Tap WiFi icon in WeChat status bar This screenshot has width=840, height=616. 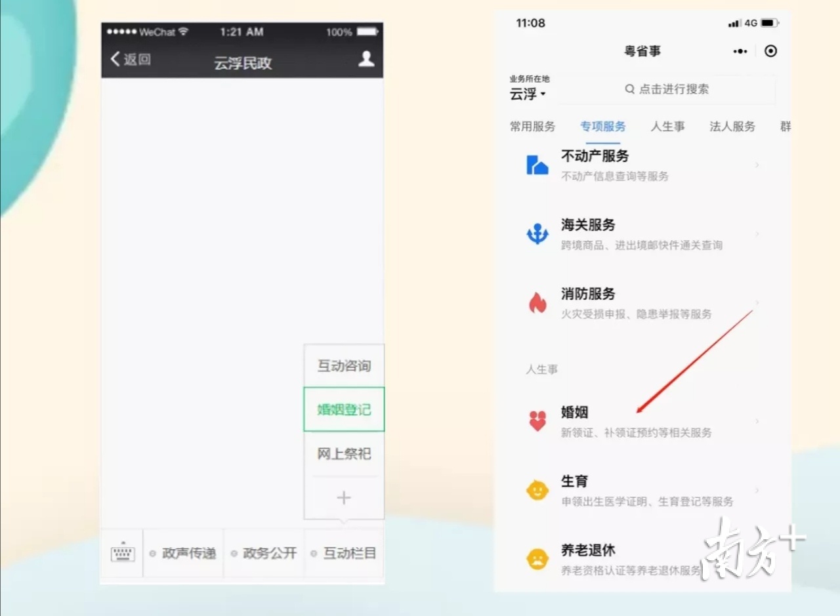183,31
